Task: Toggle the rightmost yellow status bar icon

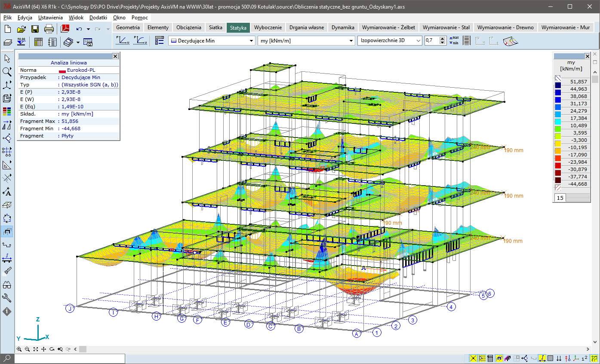Action: click(x=594, y=358)
